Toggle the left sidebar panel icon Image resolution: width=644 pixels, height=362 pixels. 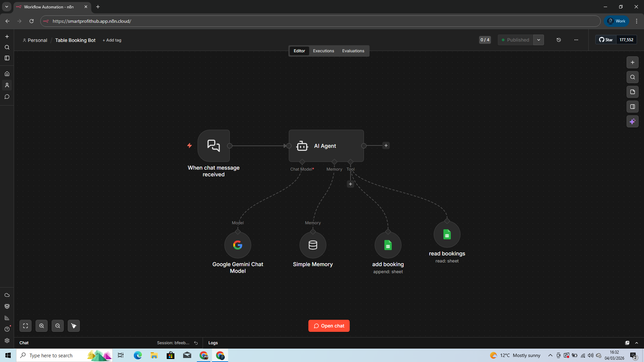[x=7, y=58]
